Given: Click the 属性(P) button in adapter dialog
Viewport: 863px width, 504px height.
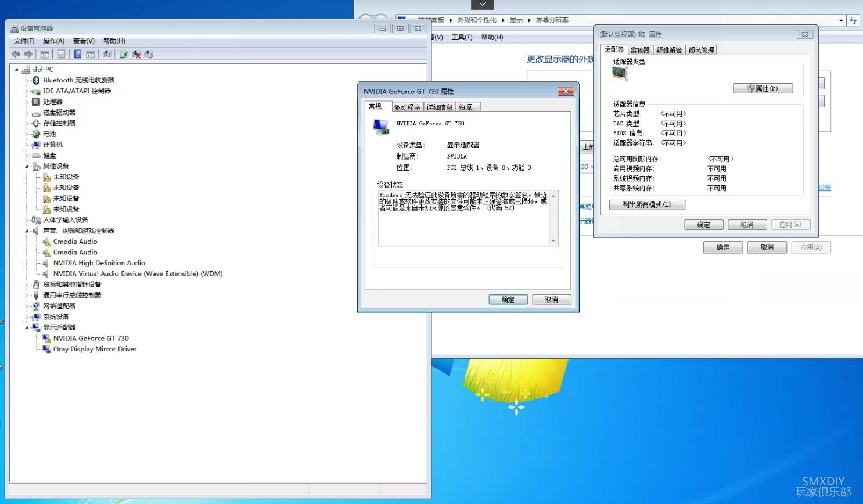Looking at the screenshot, I should [x=763, y=88].
